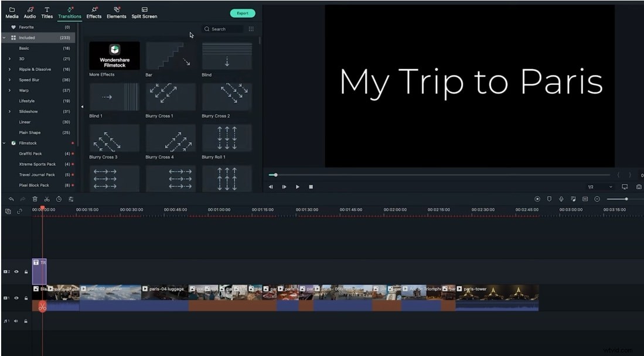Image resolution: width=644 pixels, height=356 pixels.
Task: Click the trash icon to delete selection
Action: tap(35, 198)
